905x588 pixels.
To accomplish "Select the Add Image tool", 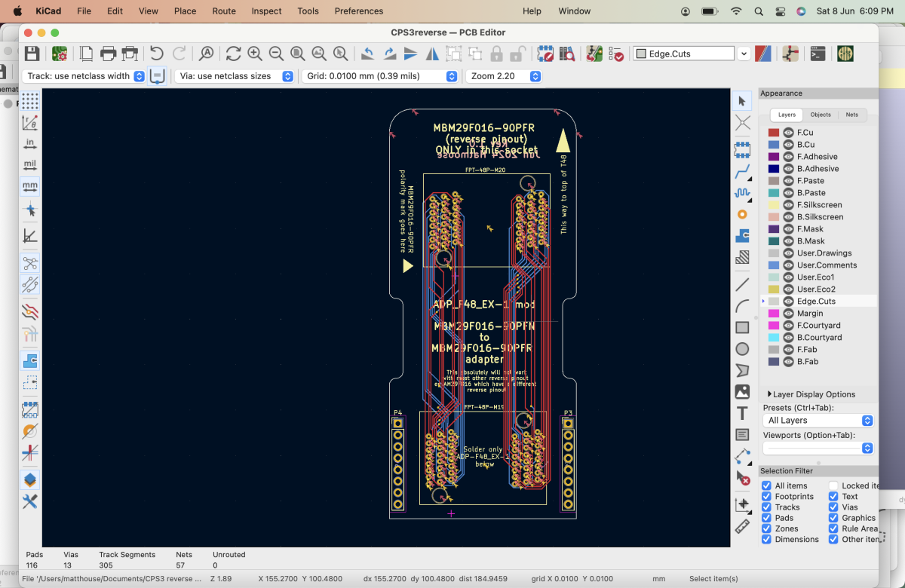I will pos(742,392).
